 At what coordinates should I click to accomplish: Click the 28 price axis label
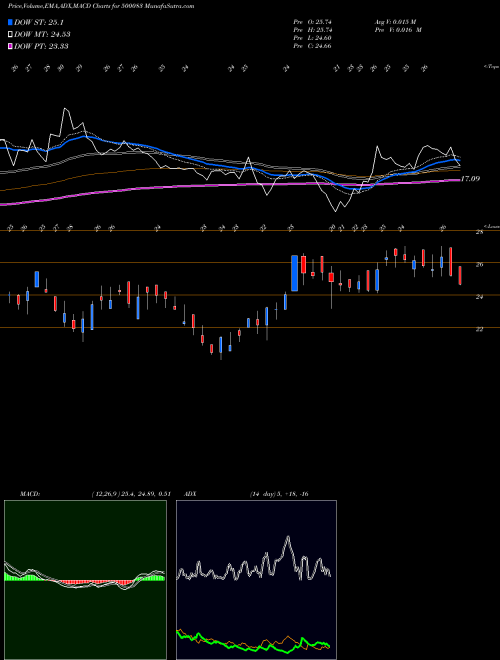pyautogui.click(x=479, y=232)
